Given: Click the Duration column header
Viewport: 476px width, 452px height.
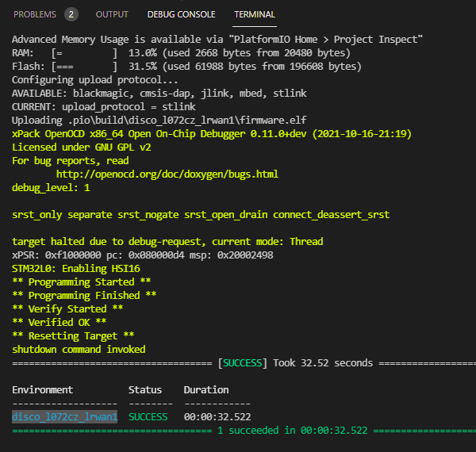Looking at the screenshot, I should (206, 389).
